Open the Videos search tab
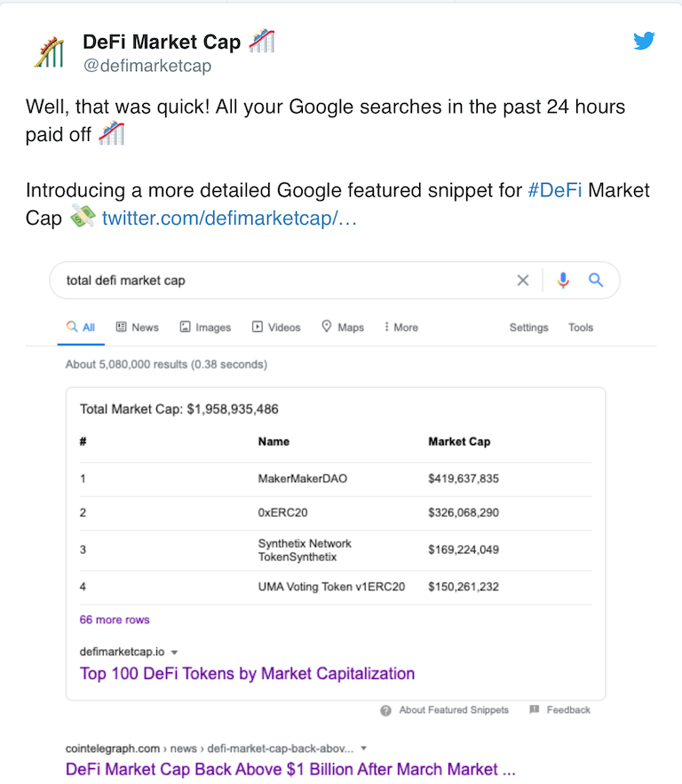This screenshot has height=784, width=682. click(276, 328)
